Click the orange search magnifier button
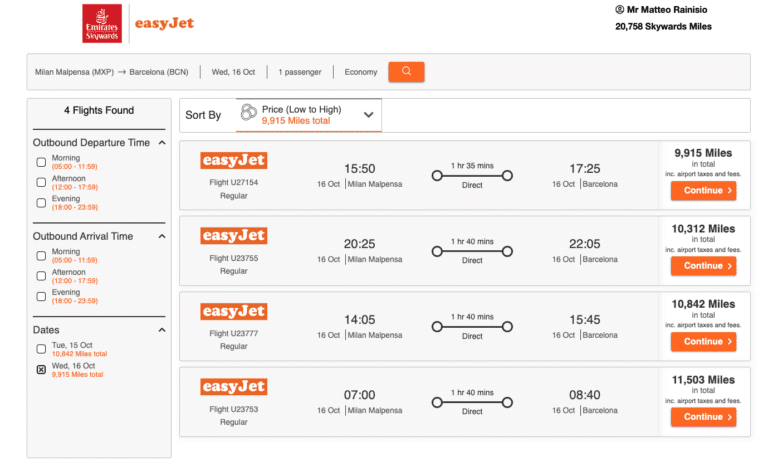 tap(406, 72)
